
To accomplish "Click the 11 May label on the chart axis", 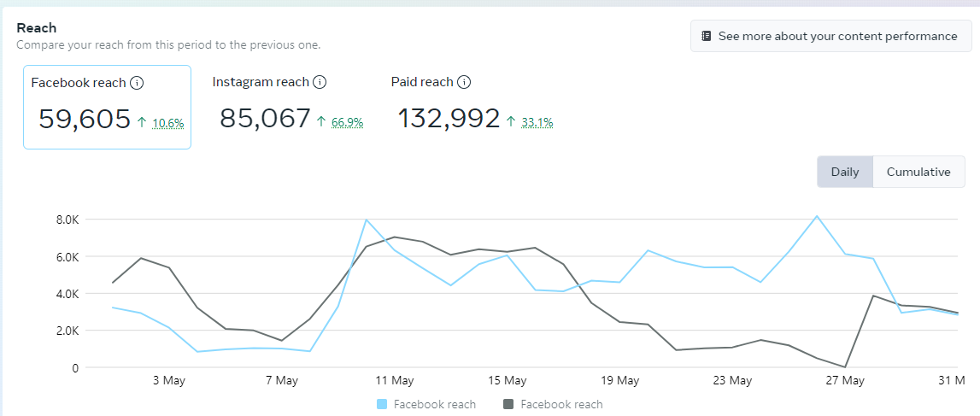I will point(394,381).
